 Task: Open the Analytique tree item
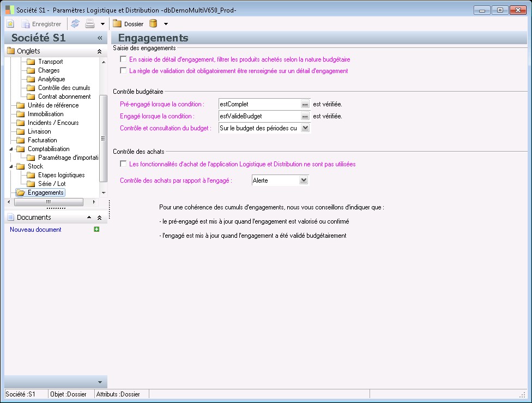click(51, 79)
